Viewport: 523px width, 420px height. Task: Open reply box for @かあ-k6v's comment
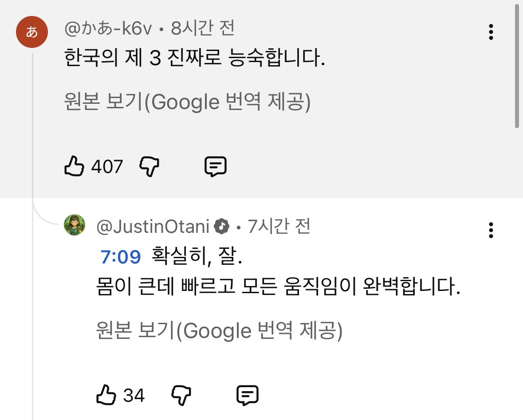[216, 167]
